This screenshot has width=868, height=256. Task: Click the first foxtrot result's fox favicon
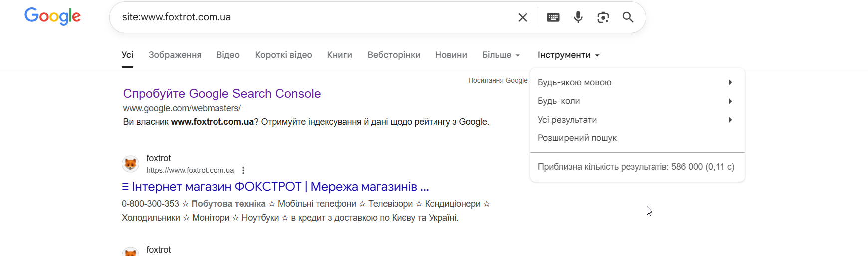(131, 164)
